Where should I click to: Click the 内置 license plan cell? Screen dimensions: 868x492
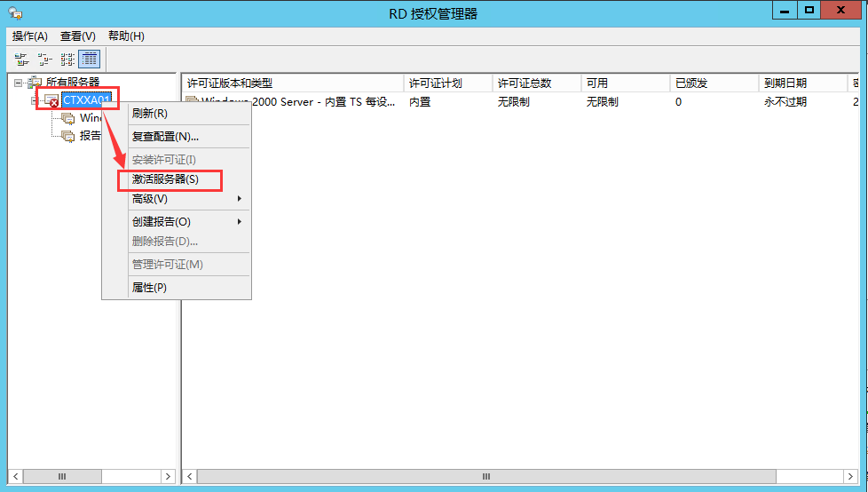420,102
